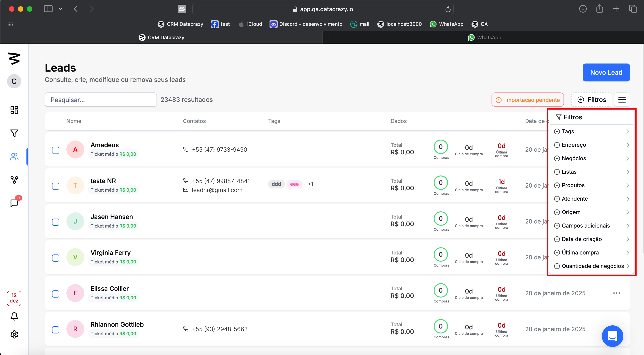Image resolution: width=644 pixels, height=355 pixels.
Task: Click the Importação pendente button
Action: pyautogui.click(x=527, y=100)
